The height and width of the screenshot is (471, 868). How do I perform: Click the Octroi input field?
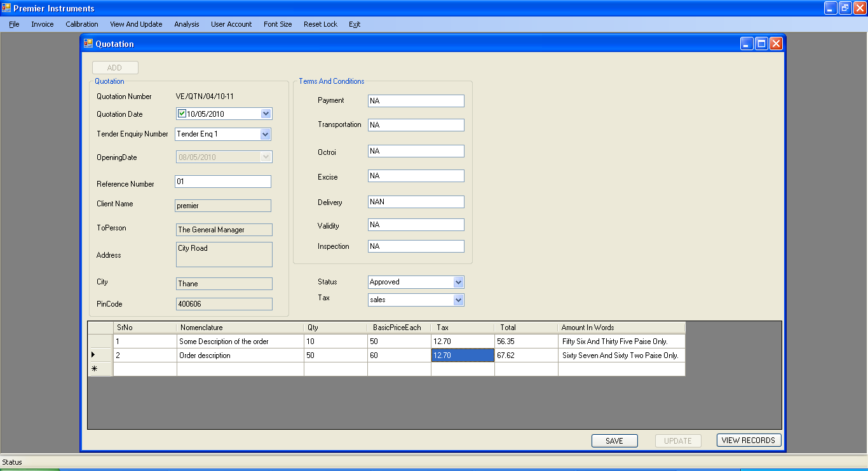[416, 151]
